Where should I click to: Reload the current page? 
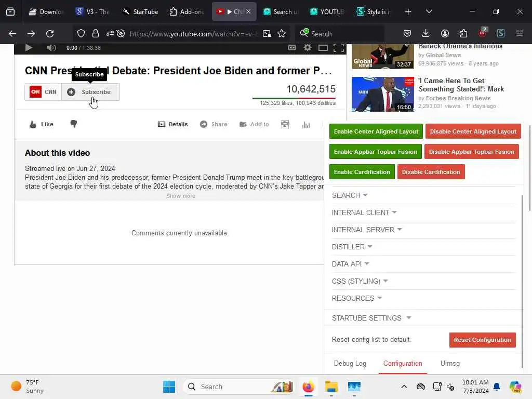50,34
